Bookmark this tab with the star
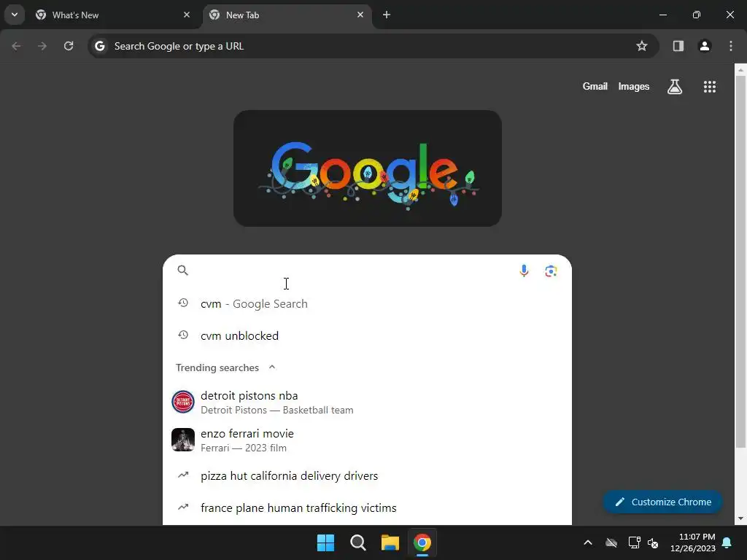The image size is (747, 560). click(x=642, y=46)
